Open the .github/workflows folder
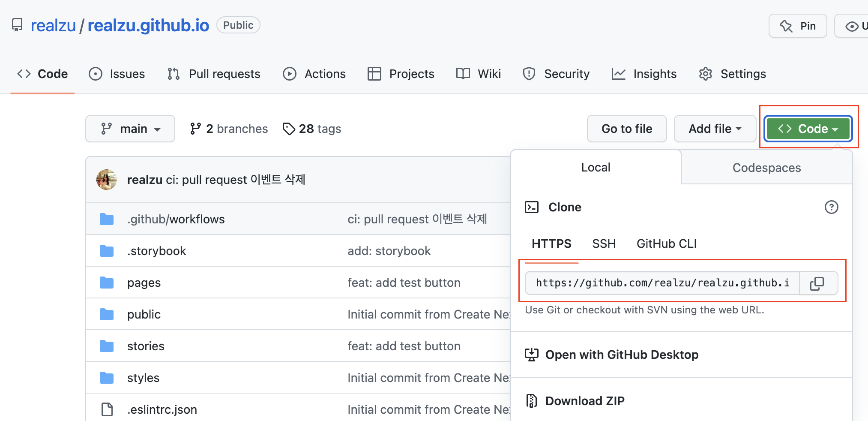The height and width of the screenshot is (421, 868). 176,219
